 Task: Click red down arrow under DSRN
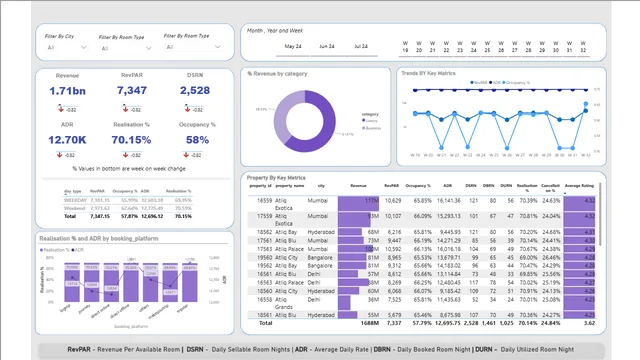pos(187,109)
